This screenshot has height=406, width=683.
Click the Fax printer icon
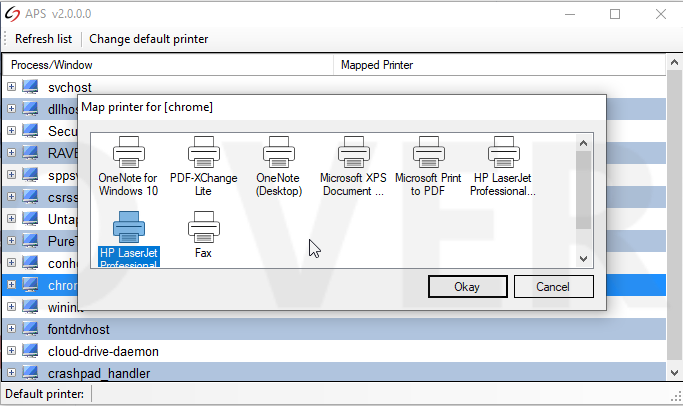[203, 237]
